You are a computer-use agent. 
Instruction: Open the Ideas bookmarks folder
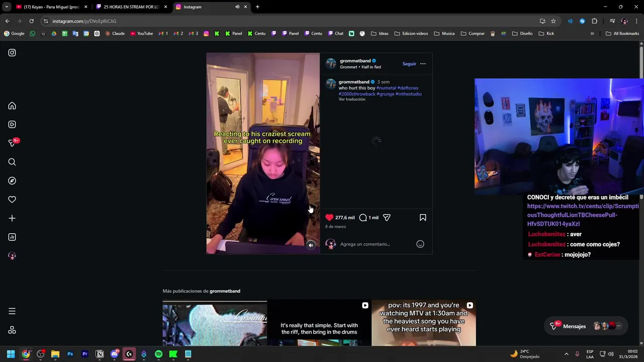coord(380,34)
